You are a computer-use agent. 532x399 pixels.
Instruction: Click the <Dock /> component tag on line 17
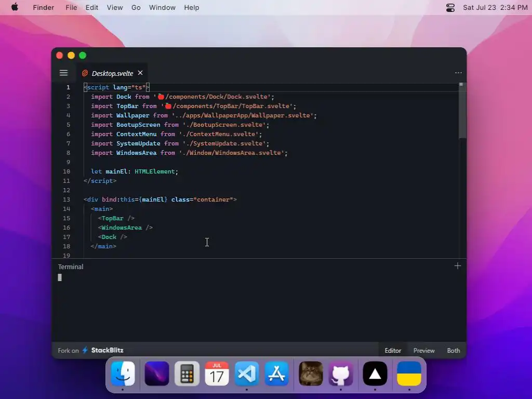[112, 237]
